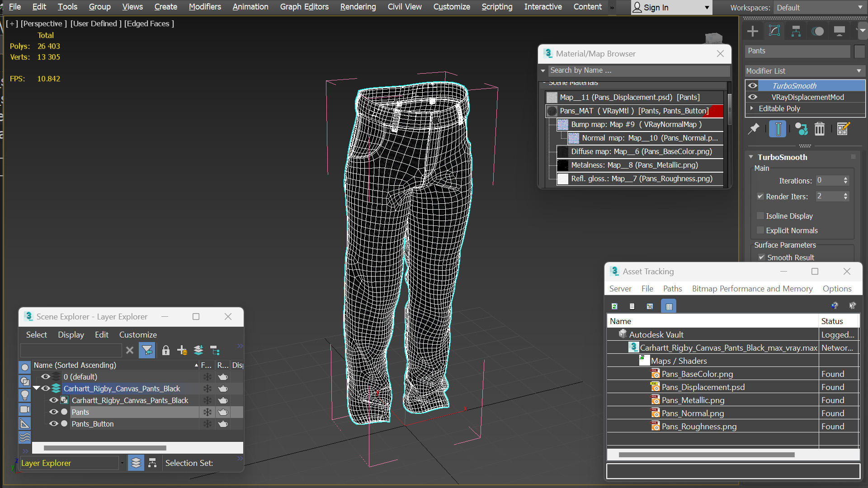Toggle Show End Result icon

(778, 129)
